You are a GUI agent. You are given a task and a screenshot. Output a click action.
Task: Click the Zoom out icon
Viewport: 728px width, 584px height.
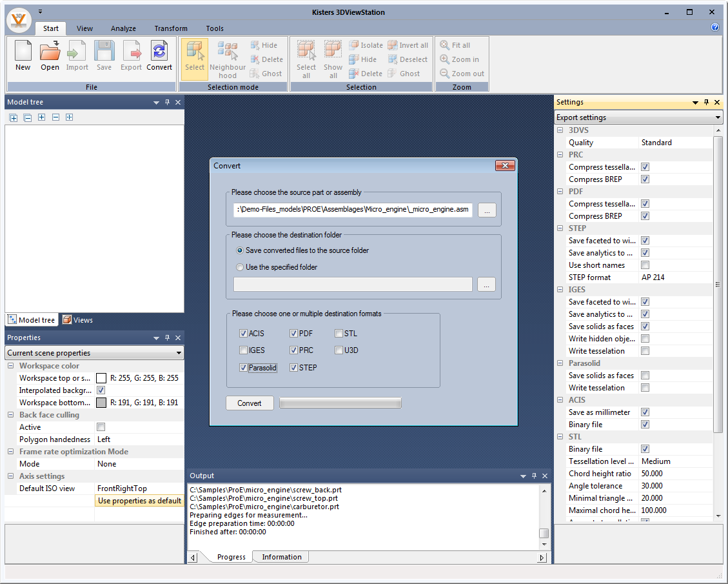coord(462,74)
